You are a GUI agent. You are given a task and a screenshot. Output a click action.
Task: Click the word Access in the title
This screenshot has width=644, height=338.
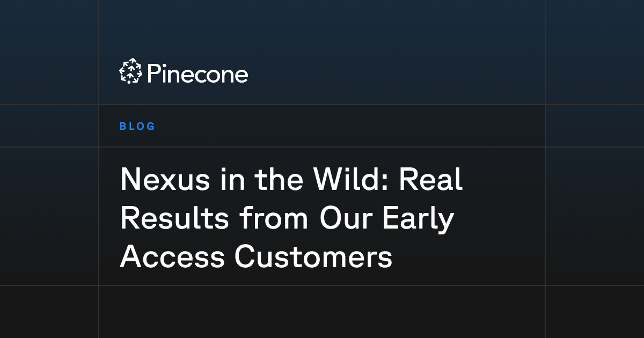click(x=172, y=258)
